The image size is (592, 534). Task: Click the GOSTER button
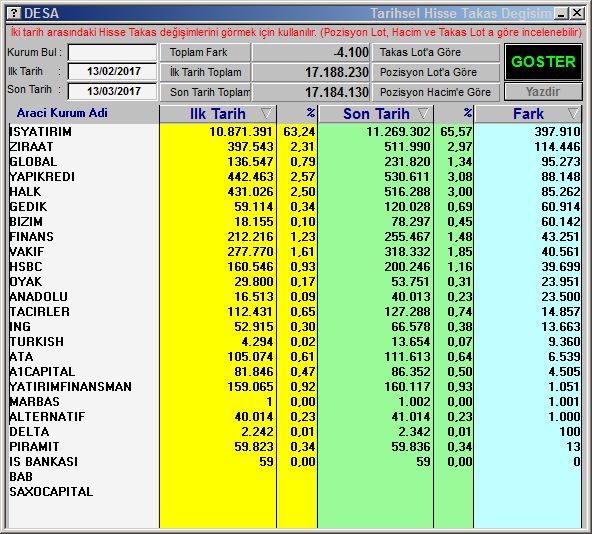[543, 62]
